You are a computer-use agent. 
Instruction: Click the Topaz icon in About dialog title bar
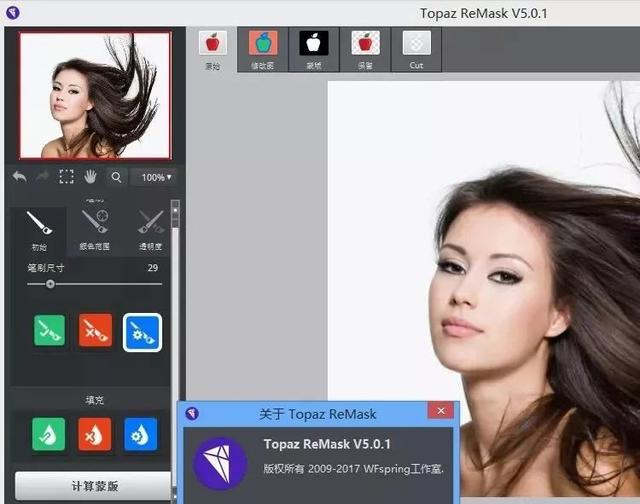(192, 413)
